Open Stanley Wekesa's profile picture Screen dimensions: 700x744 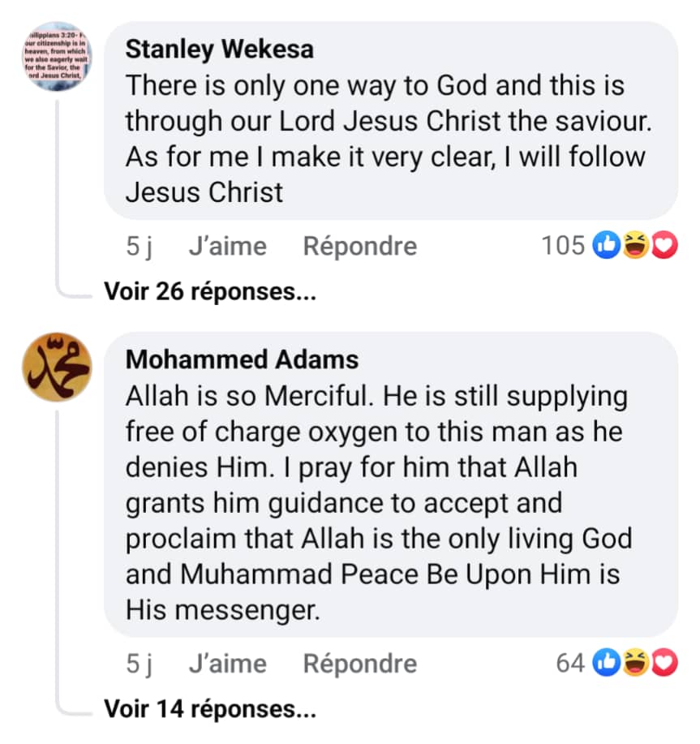56,57
